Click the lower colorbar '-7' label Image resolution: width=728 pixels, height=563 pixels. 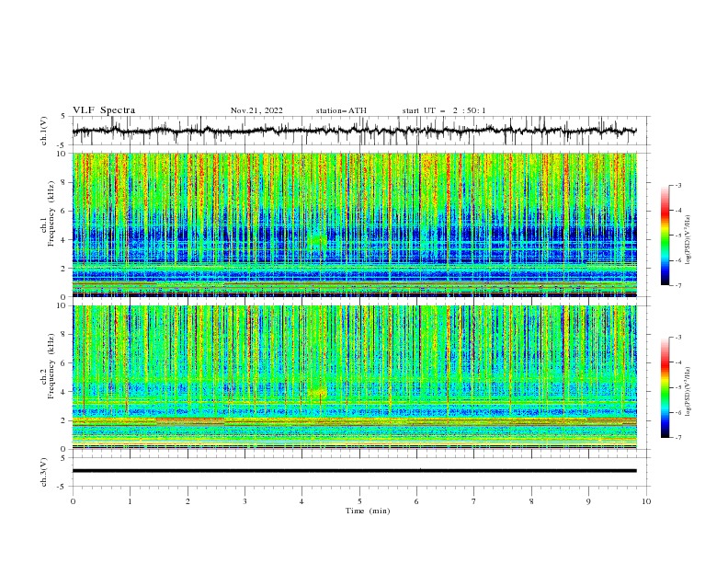(x=677, y=437)
